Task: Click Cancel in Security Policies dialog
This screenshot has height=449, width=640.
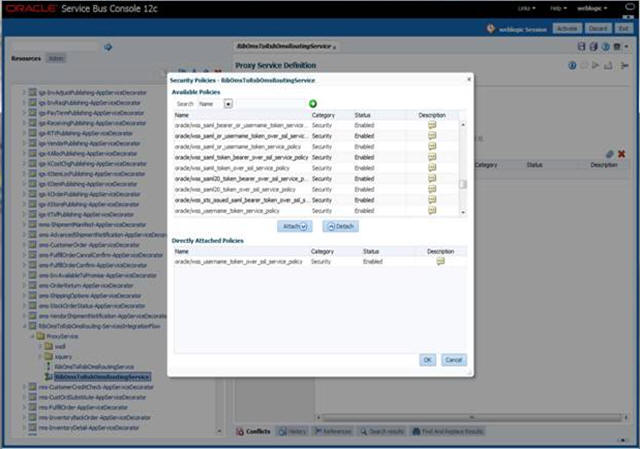Action: point(453,360)
